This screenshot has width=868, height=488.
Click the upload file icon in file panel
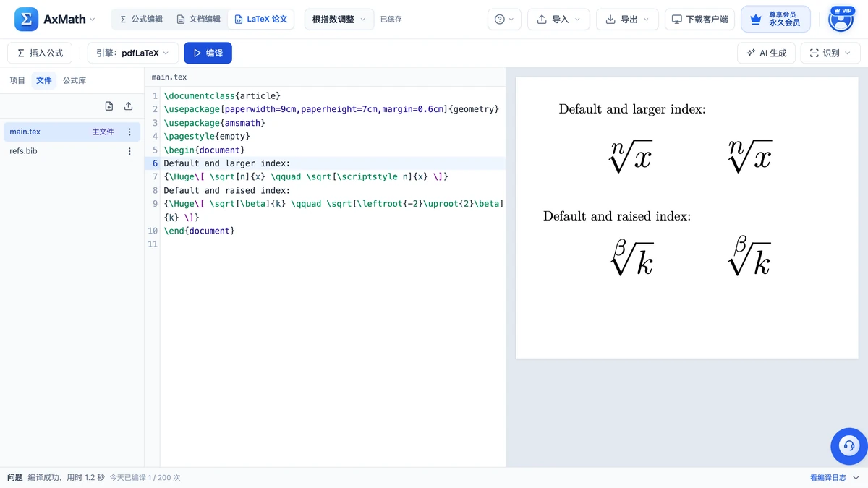point(128,106)
